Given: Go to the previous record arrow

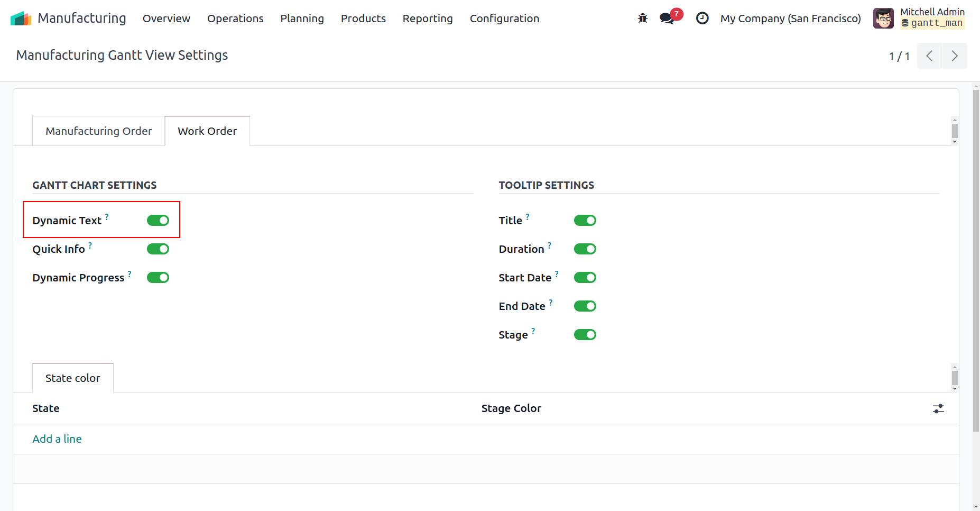Looking at the screenshot, I should pyautogui.click(x=929, y=56).
